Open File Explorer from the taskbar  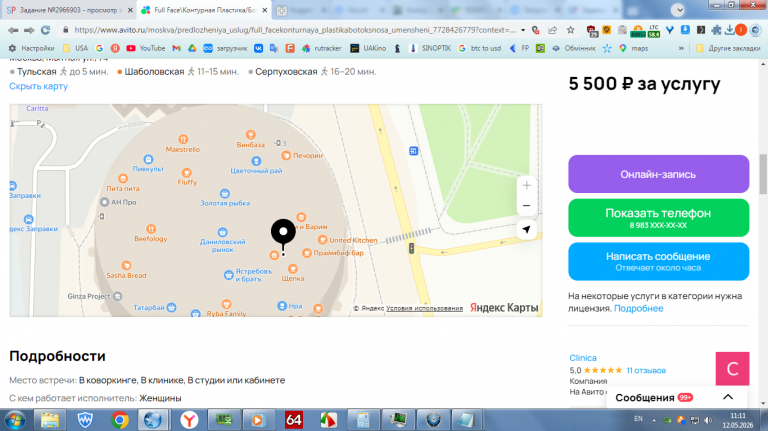click(x=49, y=420)
